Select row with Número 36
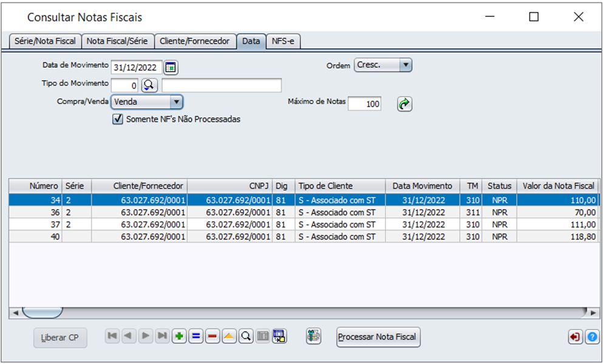 pyautogui.click(x=304, y=212)
